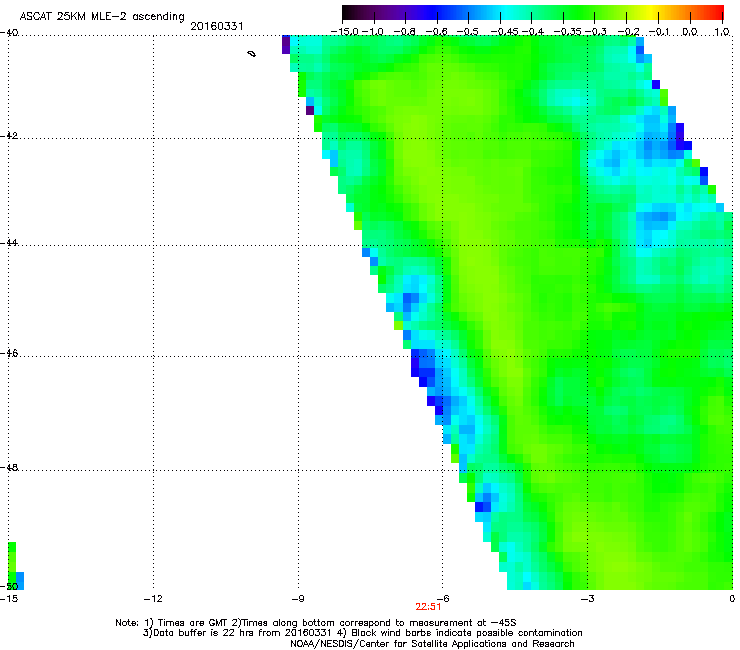
Task: Click the '-44' latitude axis label
Action: coord(9,243)
